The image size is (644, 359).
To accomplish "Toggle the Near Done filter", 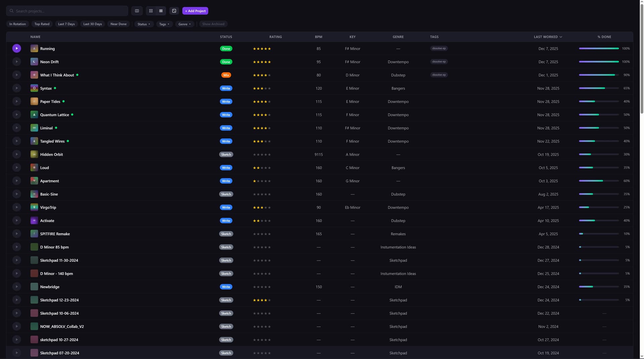I will (x=118, y=24).
